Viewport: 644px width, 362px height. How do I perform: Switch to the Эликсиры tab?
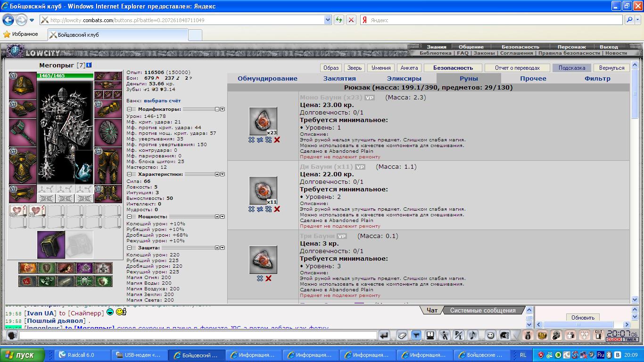[404, 79]
